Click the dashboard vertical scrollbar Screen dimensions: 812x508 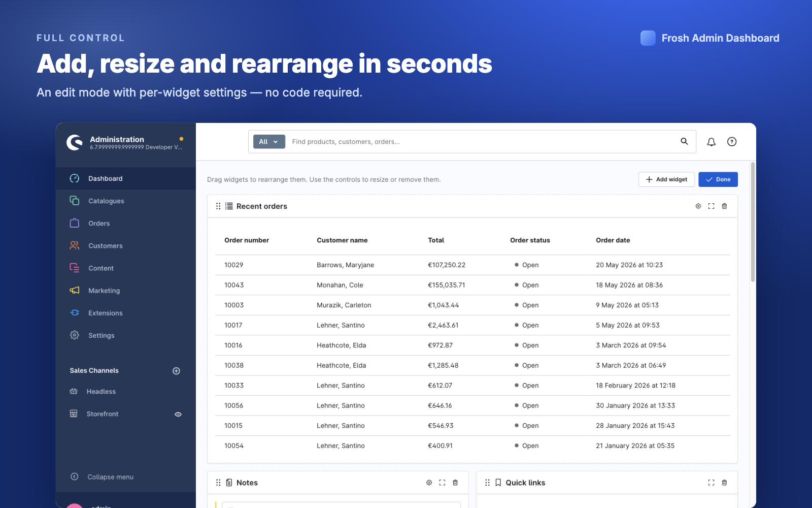(753, 222)
